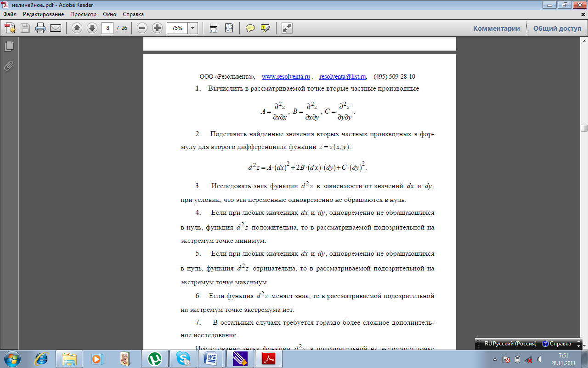Switch to Word taskbar window
This screenshot has width=588, height=368.
(212, 358)
